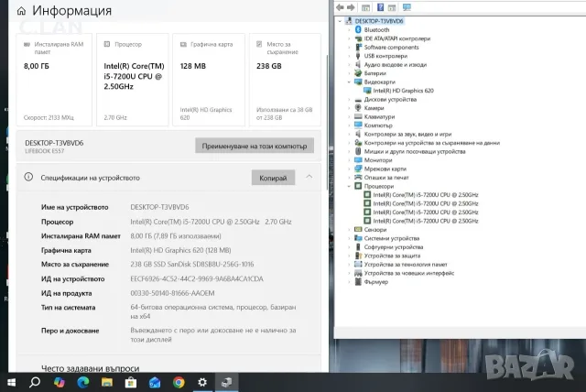Select Мрежови карти category
The width and height of the screenshot is (586, 392).
tap(385, 169)
